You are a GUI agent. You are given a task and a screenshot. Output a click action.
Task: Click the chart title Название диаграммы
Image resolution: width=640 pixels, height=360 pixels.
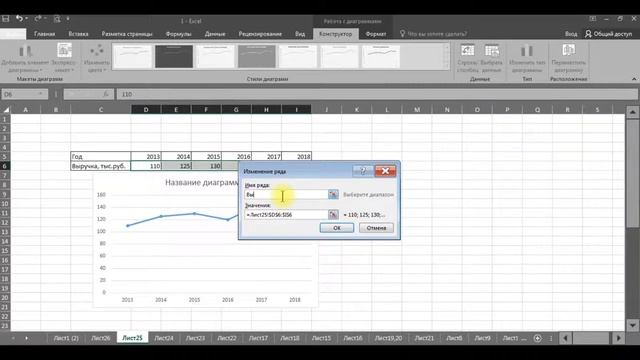[202, 182]
